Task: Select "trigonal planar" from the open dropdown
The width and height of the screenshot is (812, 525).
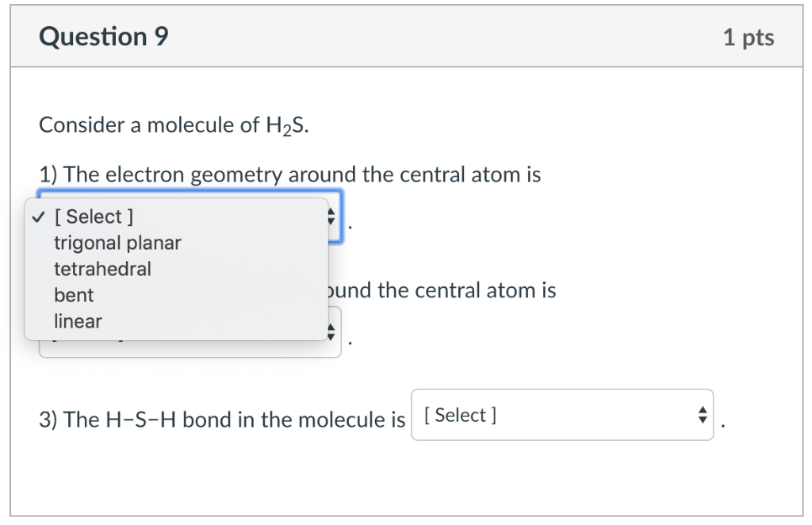Action: (x=117, y=243)
